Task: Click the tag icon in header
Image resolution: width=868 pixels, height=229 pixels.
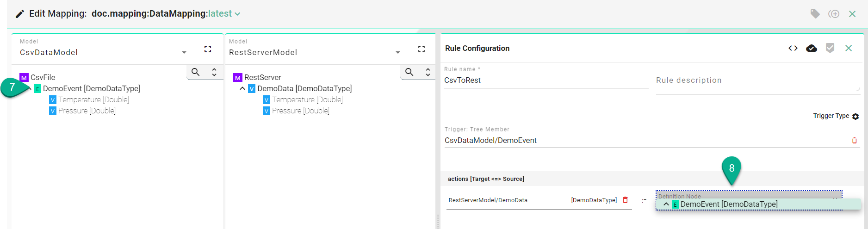Action: 815,14
